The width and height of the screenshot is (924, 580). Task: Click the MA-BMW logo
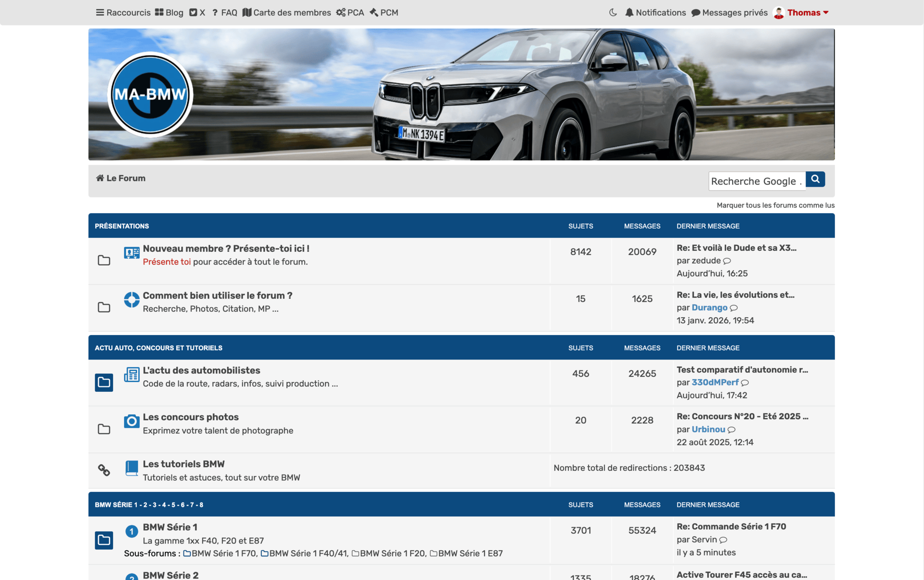tap(150, 94)
